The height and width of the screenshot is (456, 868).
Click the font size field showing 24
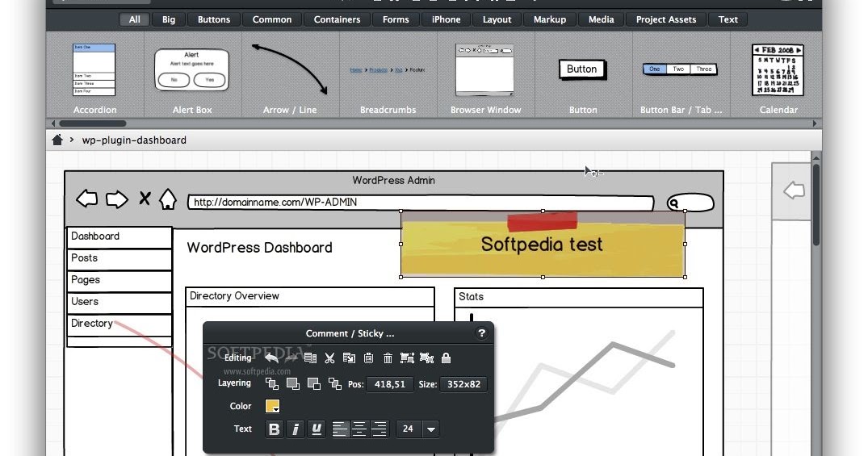409,429
